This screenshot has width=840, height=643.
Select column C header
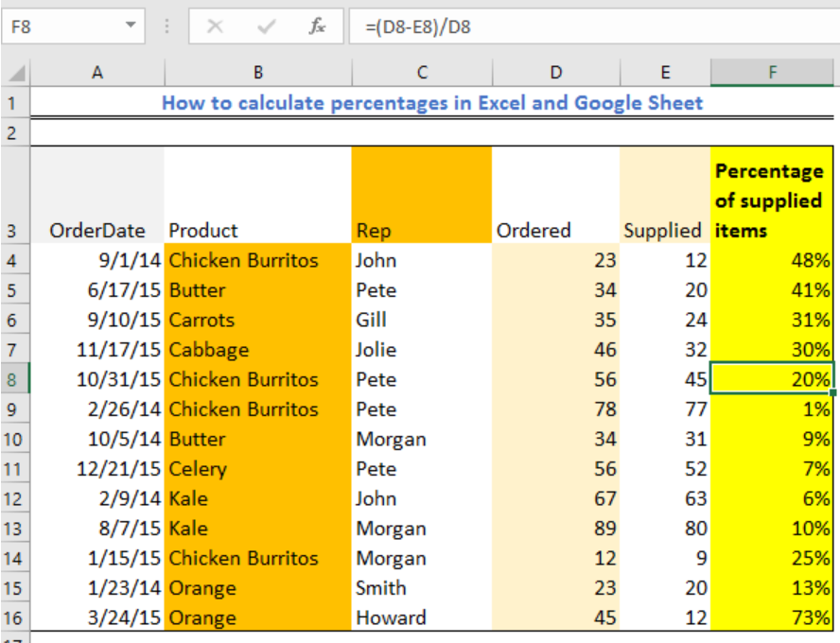click(x=422, y=72)
